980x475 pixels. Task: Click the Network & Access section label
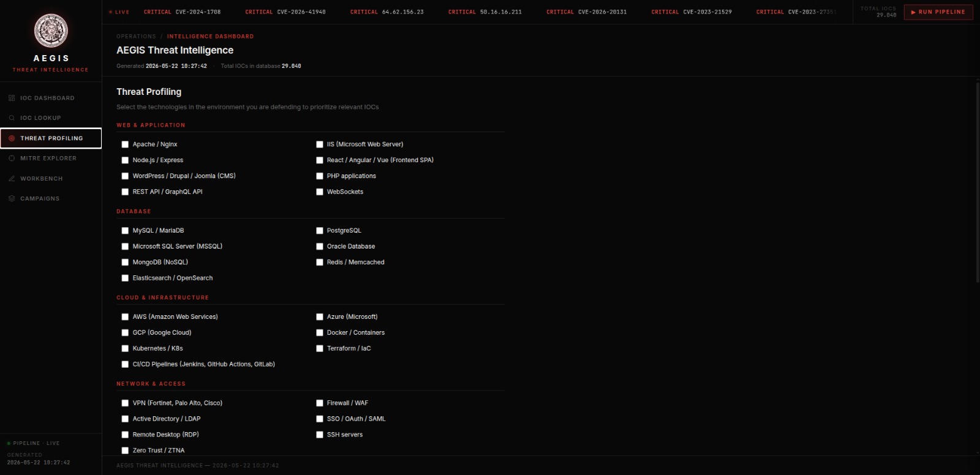click(151, 384)
